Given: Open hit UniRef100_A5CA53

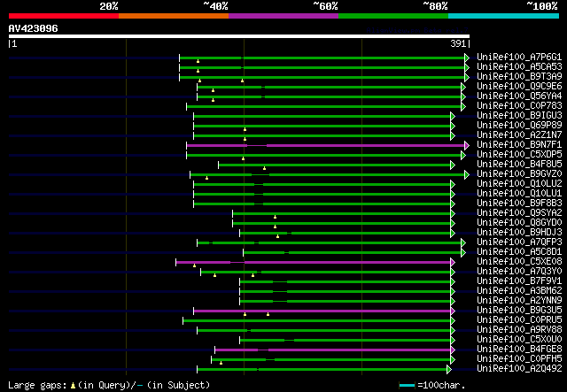Looking at the screenshot, I should point(519,67).
